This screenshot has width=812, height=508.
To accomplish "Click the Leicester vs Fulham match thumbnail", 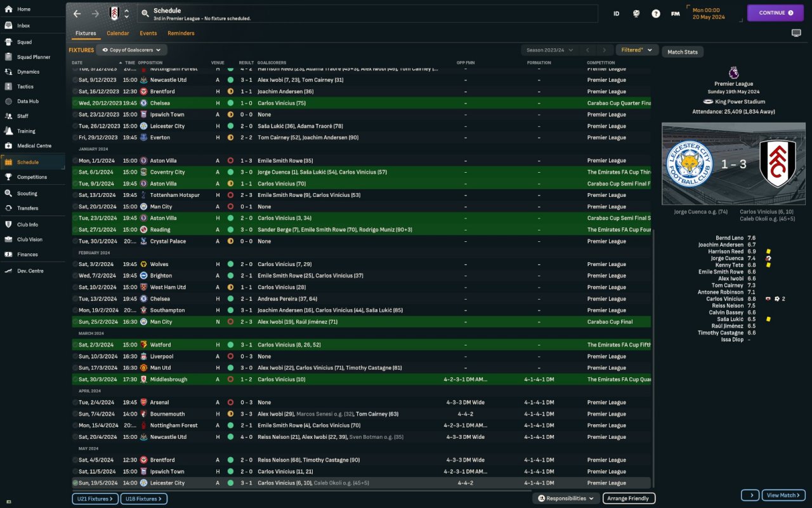I will pyautogui.click(x=733, y=164).
